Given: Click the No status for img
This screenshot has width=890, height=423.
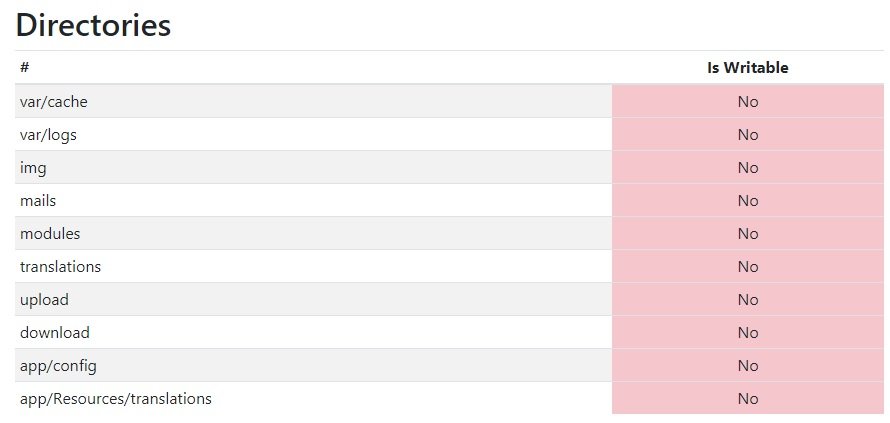Looking at the screenshot, I should pos(748,167).
